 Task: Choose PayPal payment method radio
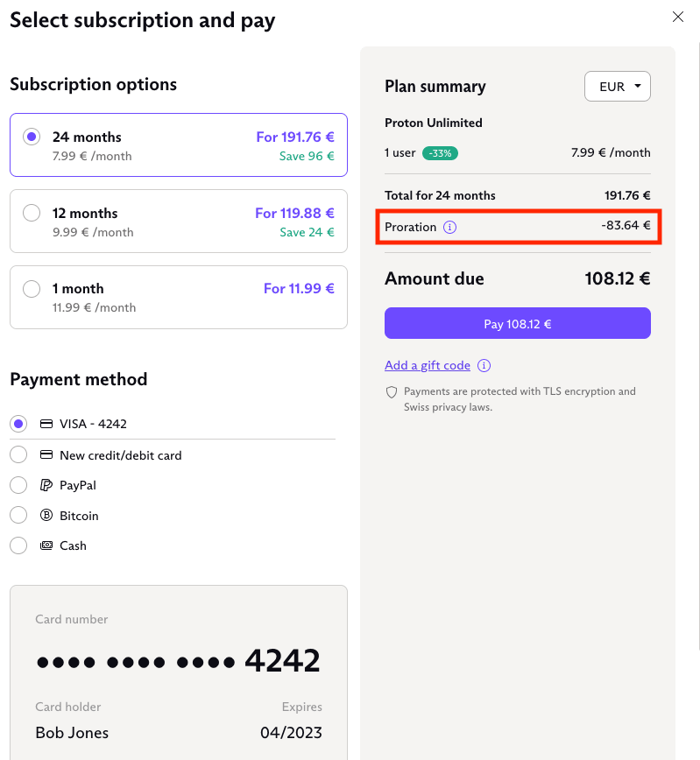point(18,485)
